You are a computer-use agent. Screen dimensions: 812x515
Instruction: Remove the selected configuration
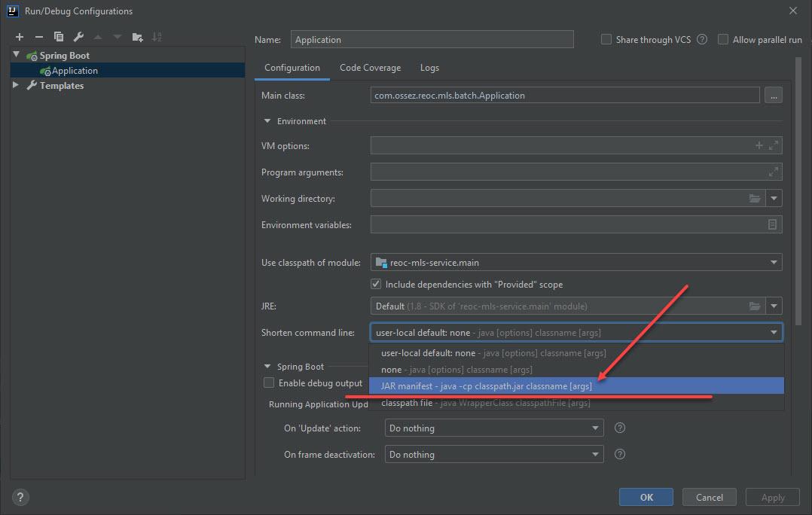click(x=39, y=36)
